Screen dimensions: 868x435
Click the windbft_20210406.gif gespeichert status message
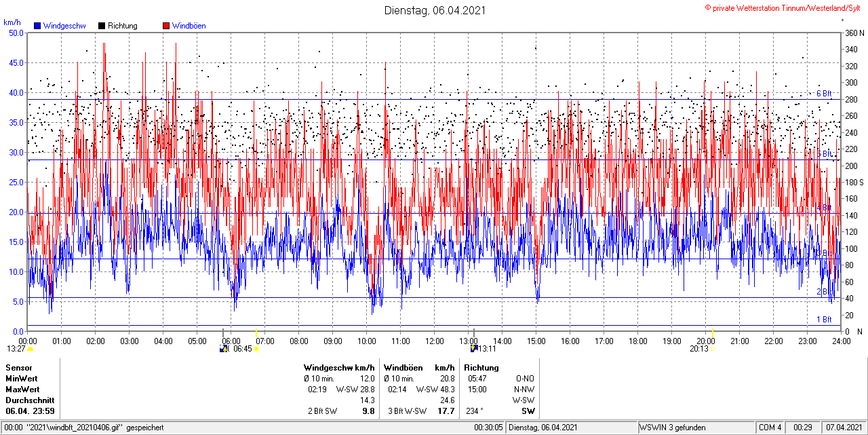click(x=95, y=428)
